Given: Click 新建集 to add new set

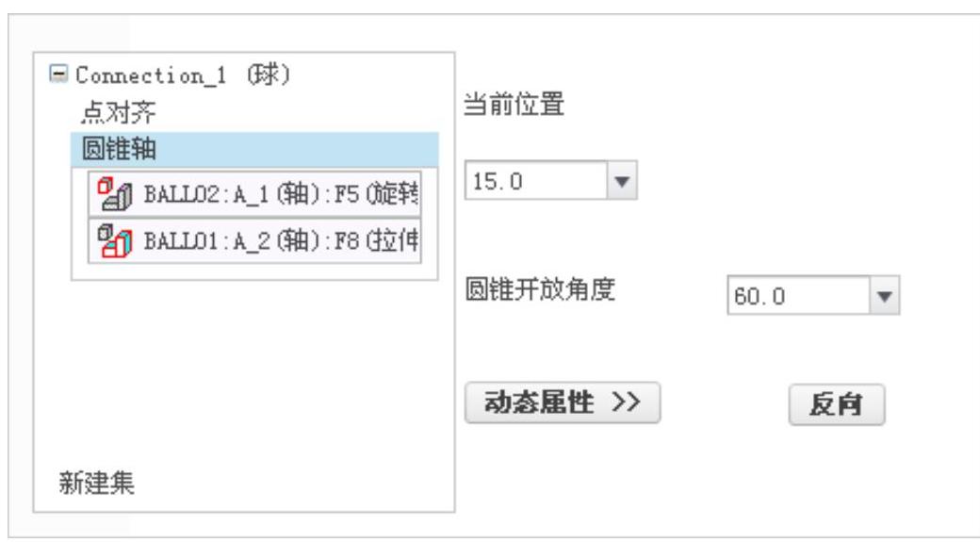Looking at the screenshot, I should point(96,483).
